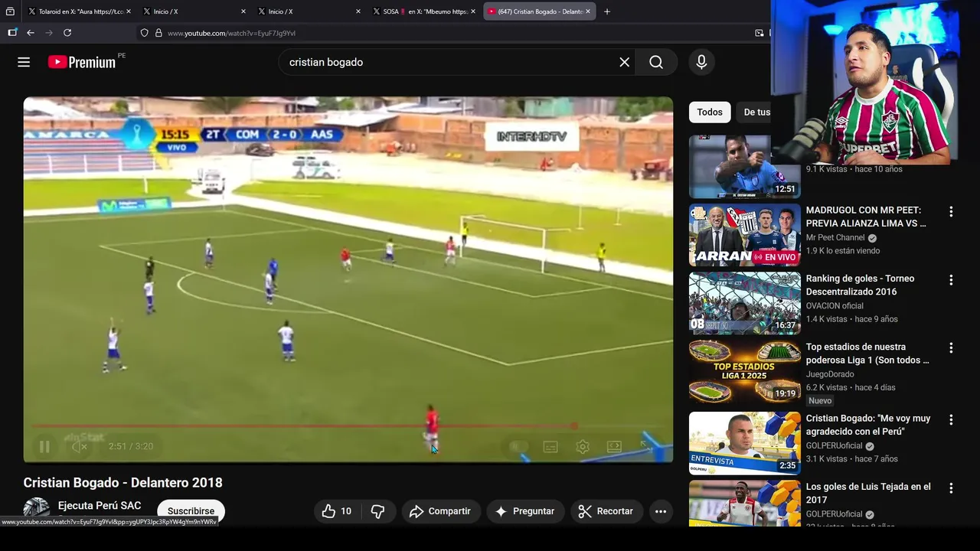The height and width of the screenshot is (551, 980).
Task: Switch to theater mode
Action: pyautogui.click(x=614, y=446)
